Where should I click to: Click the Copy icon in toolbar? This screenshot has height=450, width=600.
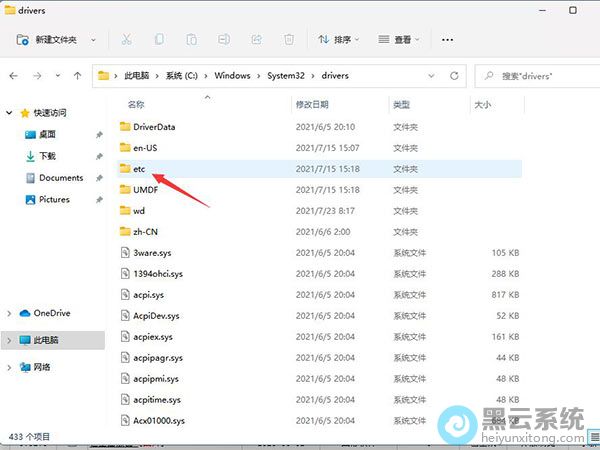159,40
